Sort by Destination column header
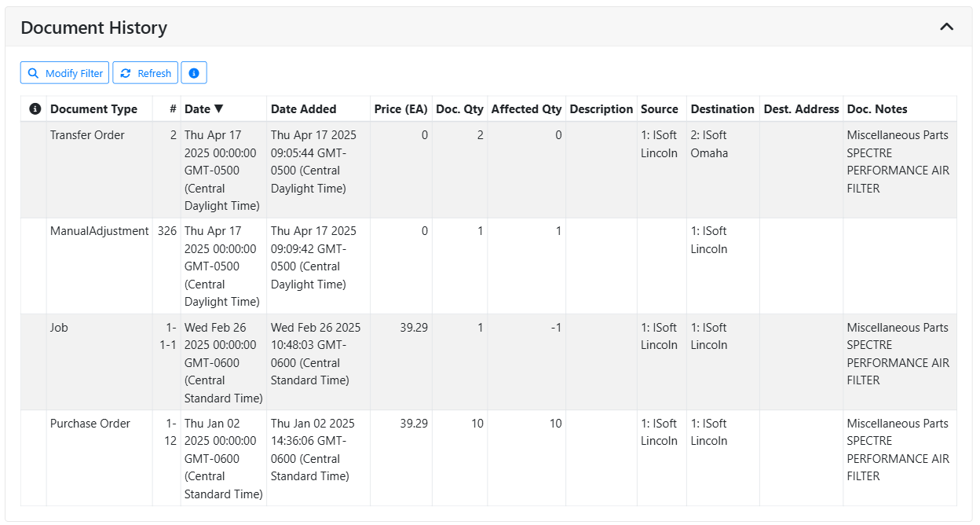Viewport: 980px width, 525px height. pyautogui.click(x=722, y=109)
